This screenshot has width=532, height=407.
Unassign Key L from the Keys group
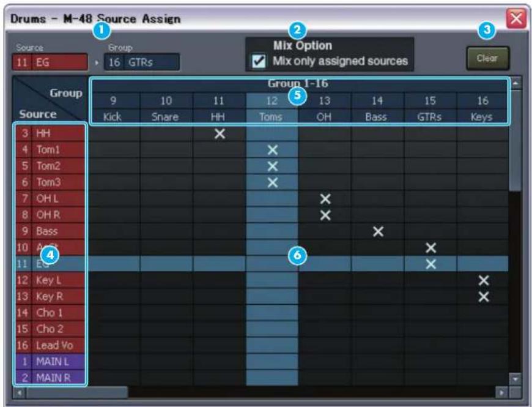point(483,280)
